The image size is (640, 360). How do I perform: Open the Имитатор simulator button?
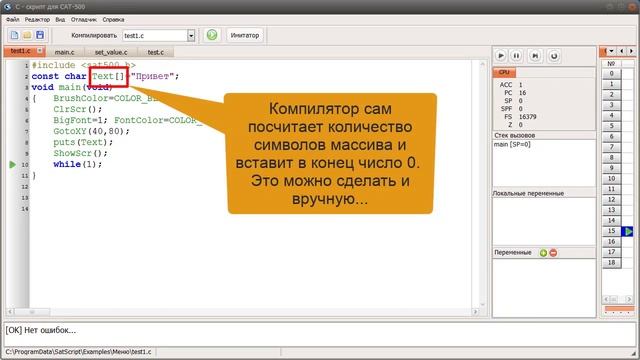(245, 35)
